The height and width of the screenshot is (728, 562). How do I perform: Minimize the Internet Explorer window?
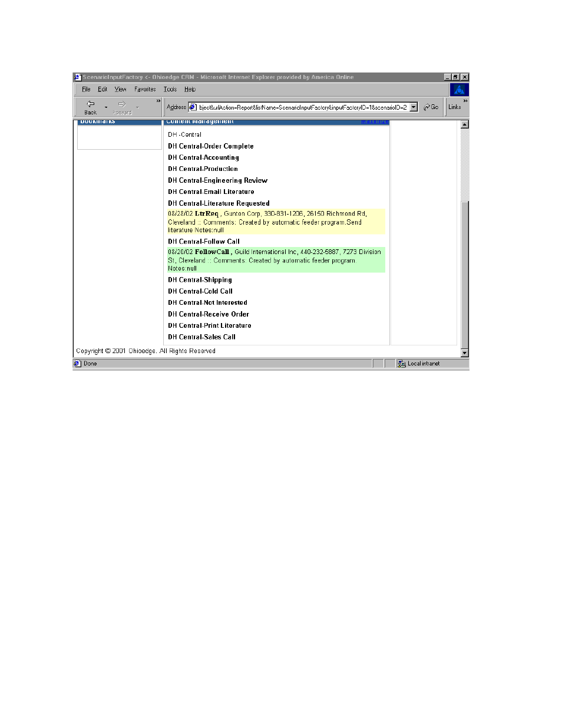(448, 77)
